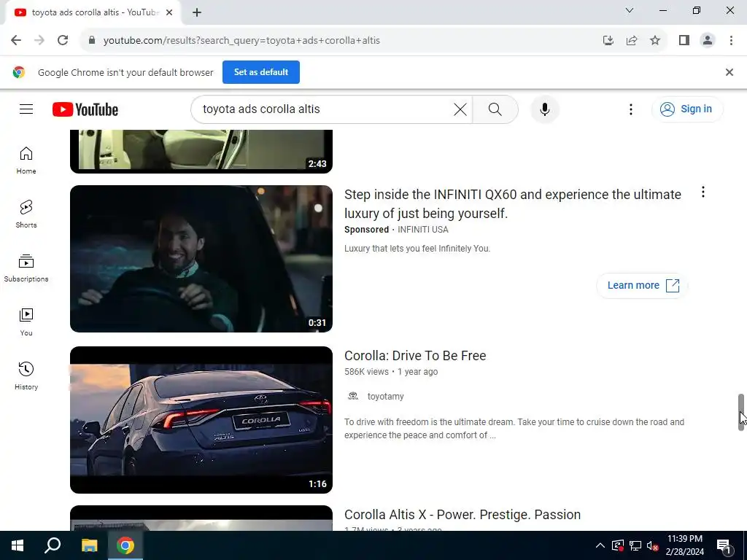Viewport: 747px width, 560px height.
Task: Open the You section in sidebar
Action: pos(26,322)
